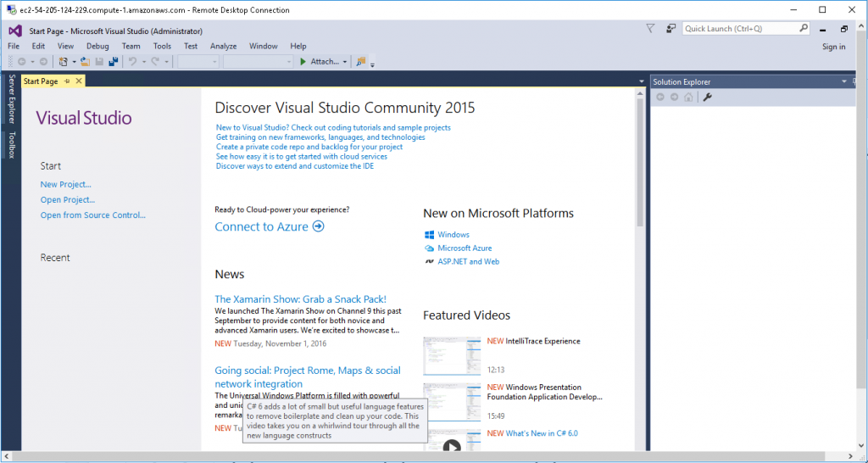This screenshot has height=463, width=868.
Task: Click the Open File folder icon
Action: click(86, 62)
